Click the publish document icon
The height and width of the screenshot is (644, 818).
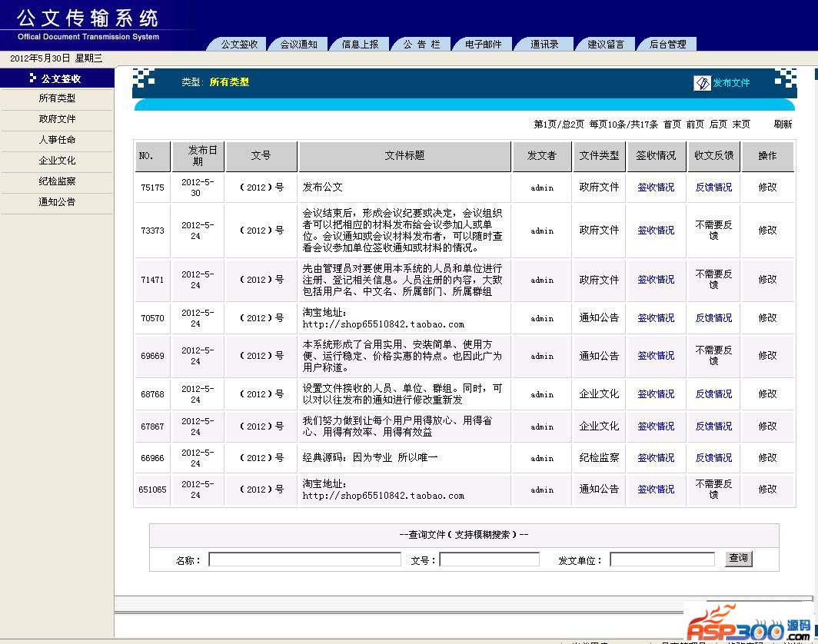click(702, 83)
